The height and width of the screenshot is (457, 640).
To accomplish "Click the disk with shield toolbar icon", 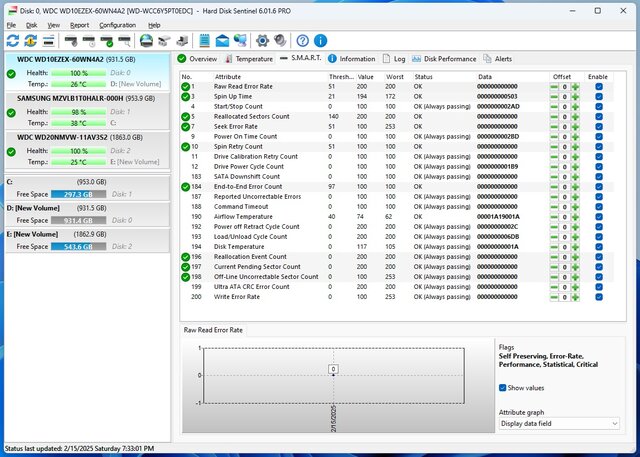I will (x=71, y=41).
